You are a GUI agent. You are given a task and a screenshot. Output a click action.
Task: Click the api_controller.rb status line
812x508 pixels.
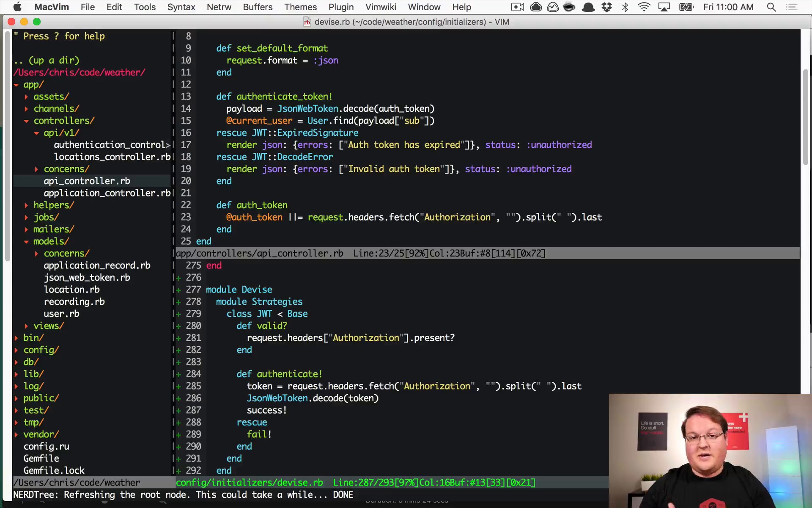487,253
